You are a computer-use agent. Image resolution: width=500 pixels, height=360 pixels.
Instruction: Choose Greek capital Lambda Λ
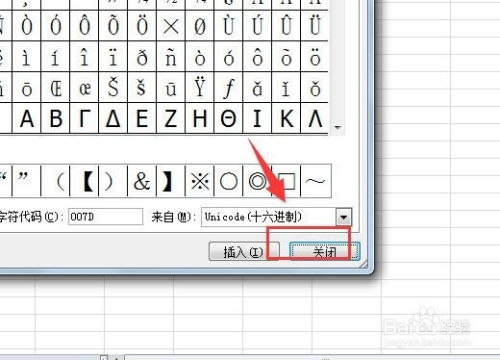click(x=315, y=118)
